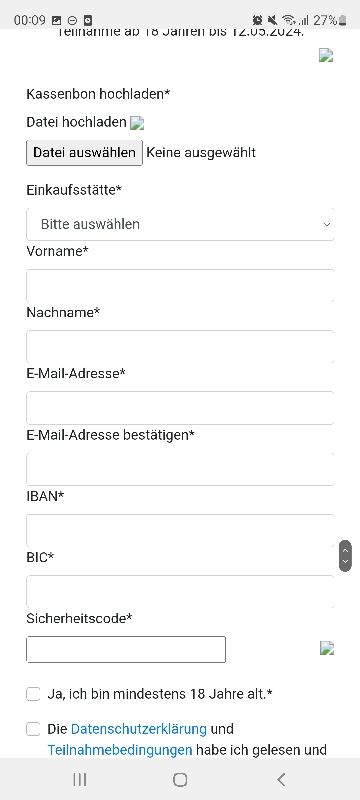This screenshot has width=360, height=800.
Task: Tap the battery icon in status bar
Action: point(343,20)
